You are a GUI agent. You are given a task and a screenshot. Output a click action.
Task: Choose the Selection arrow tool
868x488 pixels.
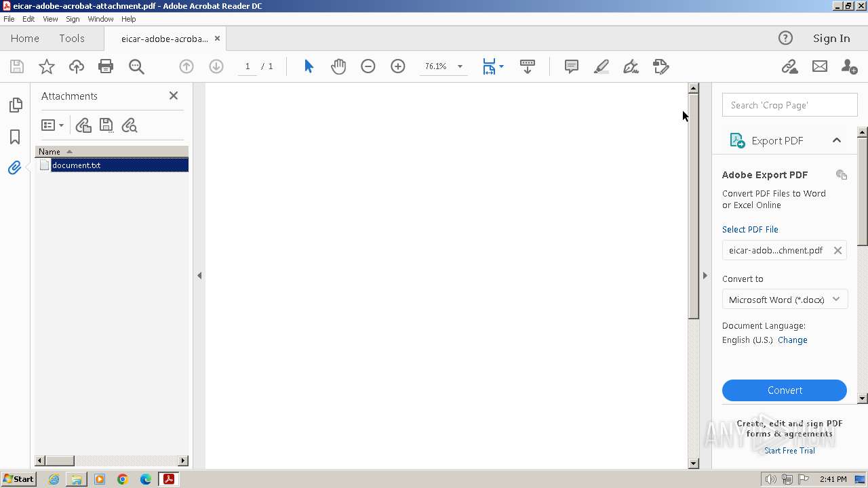click(x=309, y=66)
